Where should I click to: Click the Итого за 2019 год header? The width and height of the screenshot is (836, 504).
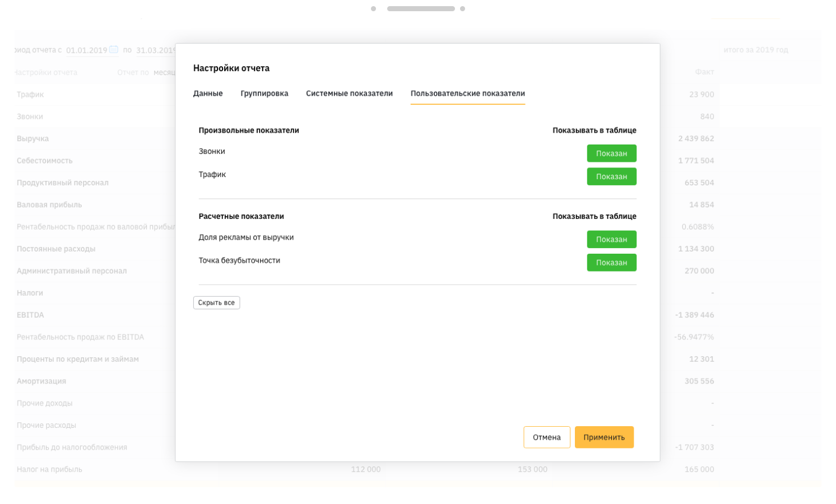pyautogui.click(x=756, y=50)
